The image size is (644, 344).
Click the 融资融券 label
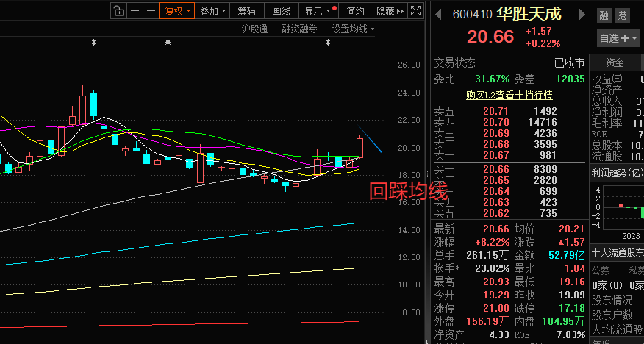(299, 29)
